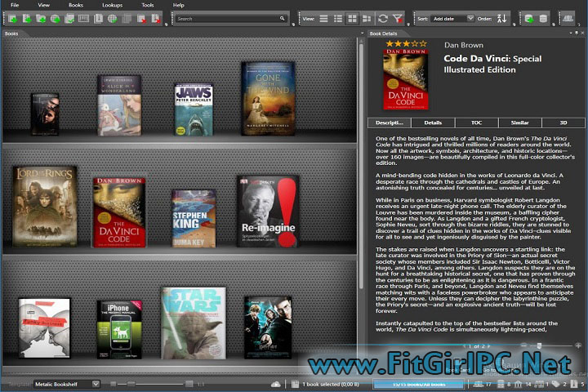Click the refresh icon in View toolbar

click(383, 18)
